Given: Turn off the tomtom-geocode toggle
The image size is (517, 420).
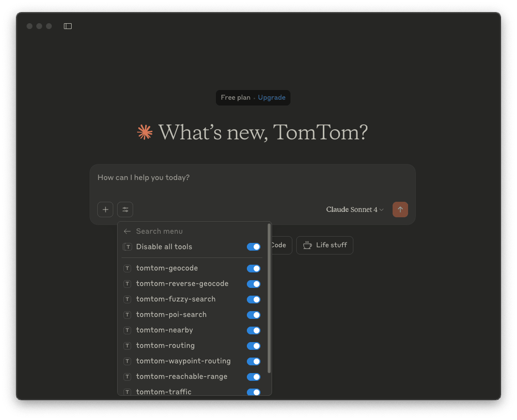Looking at the screenshot, I should (x=254, y=269).
